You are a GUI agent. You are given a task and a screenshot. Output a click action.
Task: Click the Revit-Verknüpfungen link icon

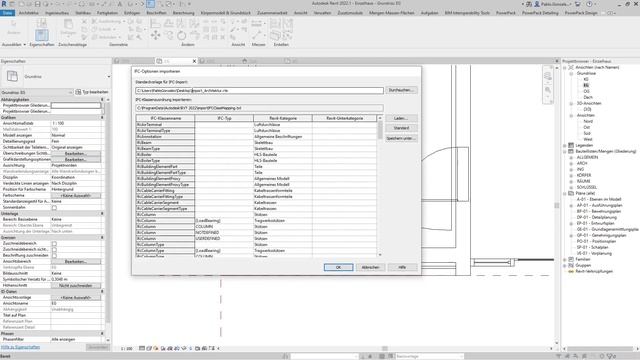571,271
